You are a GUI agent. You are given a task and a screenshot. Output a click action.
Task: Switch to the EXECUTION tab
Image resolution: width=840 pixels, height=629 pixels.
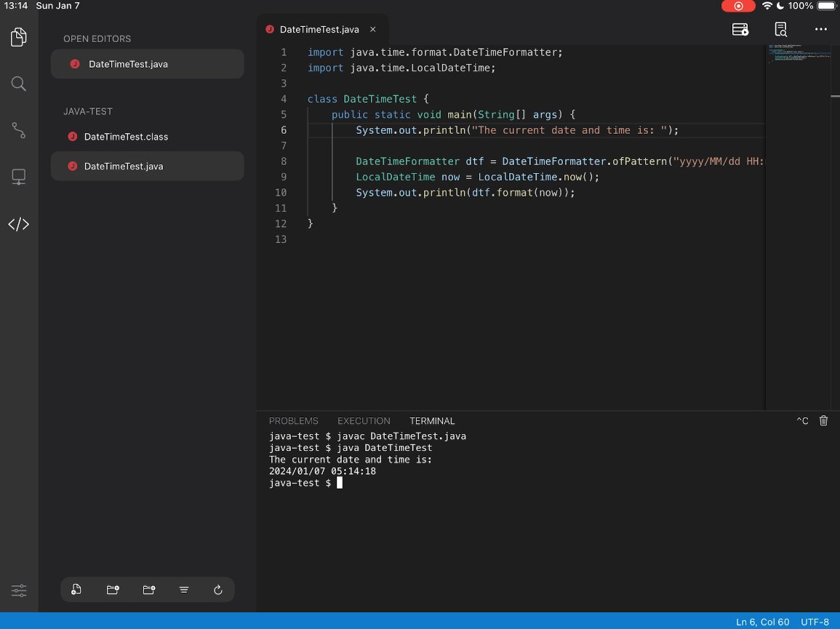(364, 420)
